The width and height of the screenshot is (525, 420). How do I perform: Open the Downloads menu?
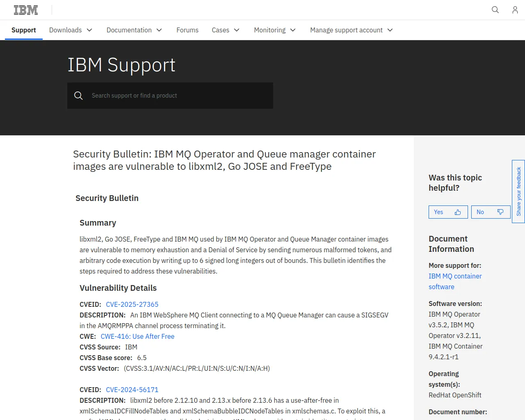pyautogui.click(x=71, y=30)
